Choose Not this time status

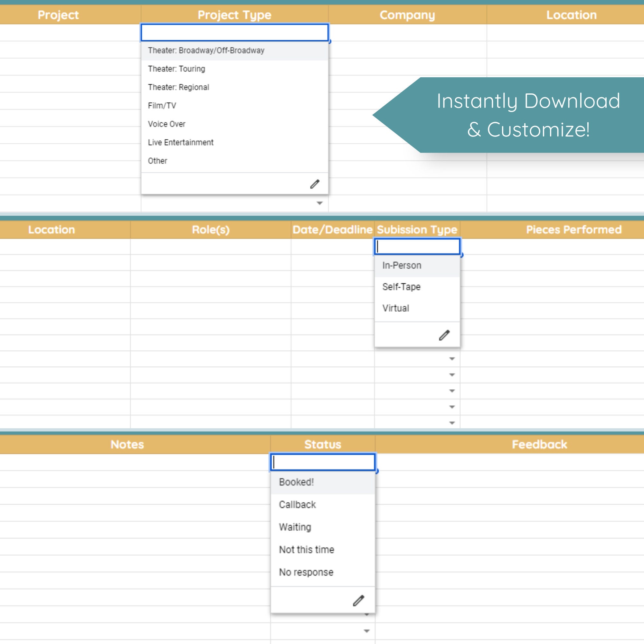[x=306, y=550]
